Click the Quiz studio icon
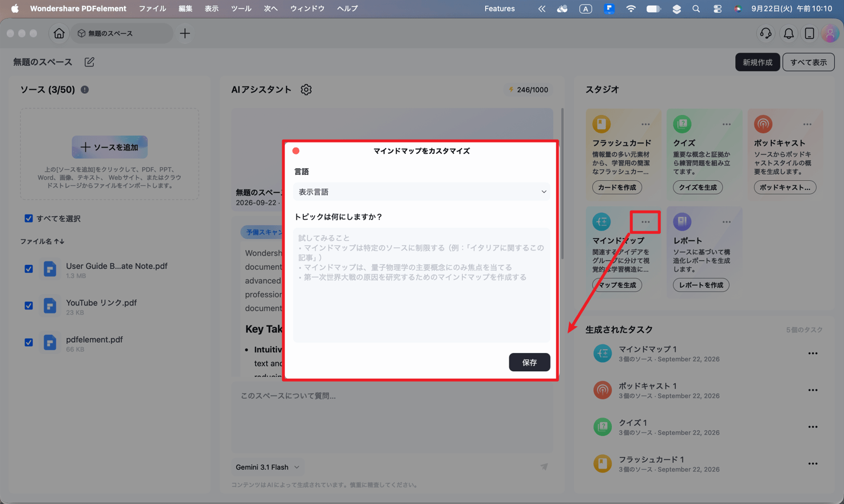844x504 pixels. [x=682, y=124]
